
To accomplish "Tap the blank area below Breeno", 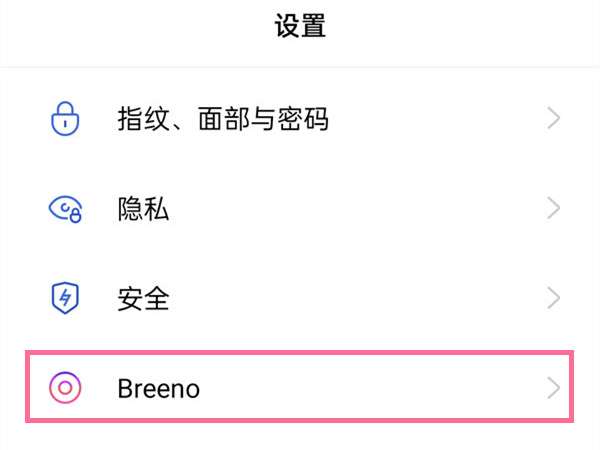I will pos(300,437).
